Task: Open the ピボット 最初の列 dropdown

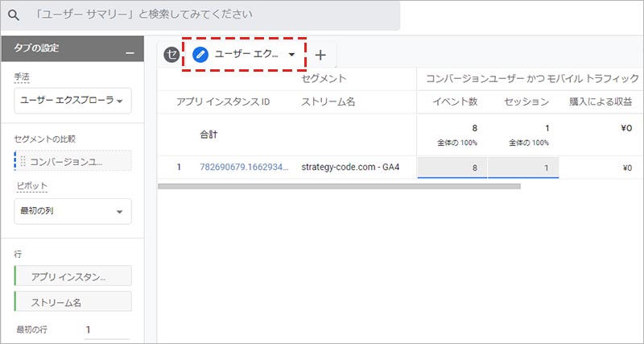Action: click(x=72, y=211)
